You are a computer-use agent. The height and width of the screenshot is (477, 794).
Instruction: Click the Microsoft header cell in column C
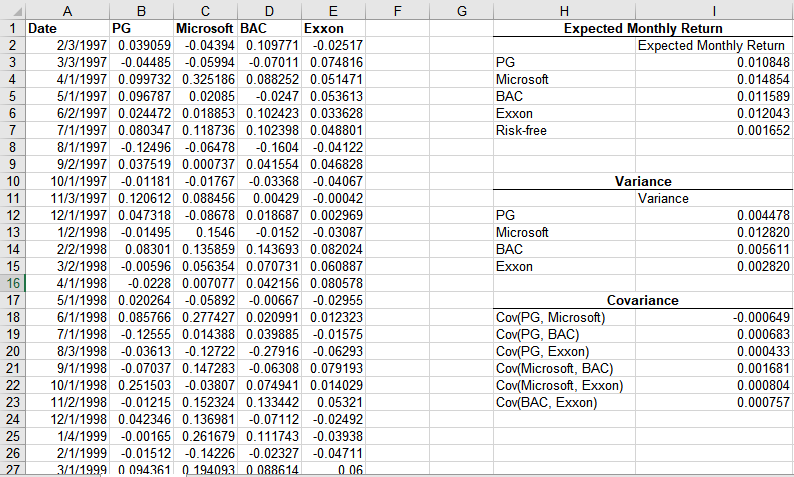pos(205,28)
